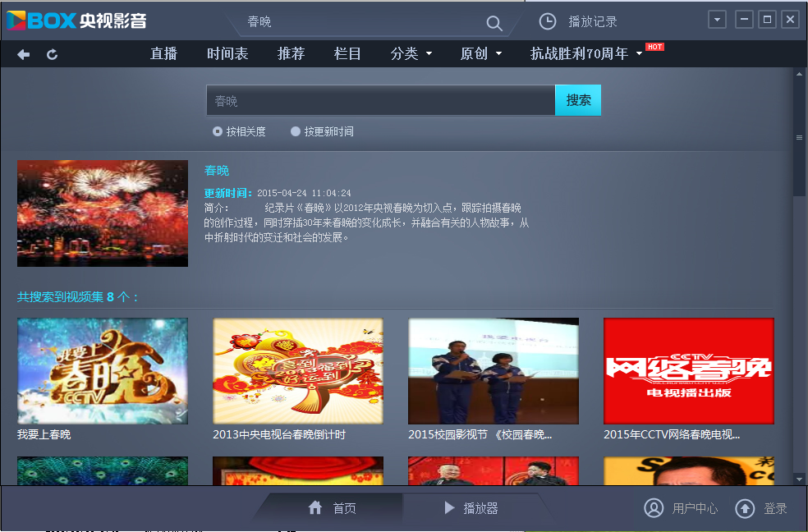Click the vertical scrollbar down arrow

[x=799, y=478]
